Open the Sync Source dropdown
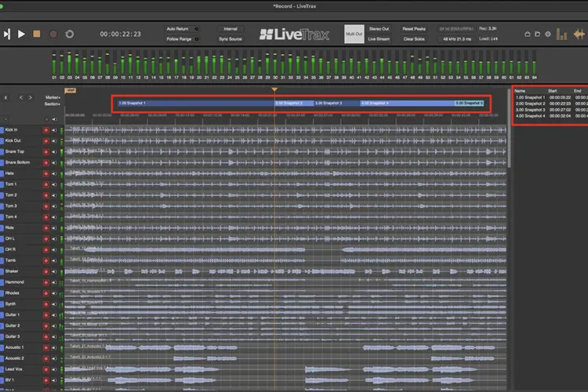 230,39
